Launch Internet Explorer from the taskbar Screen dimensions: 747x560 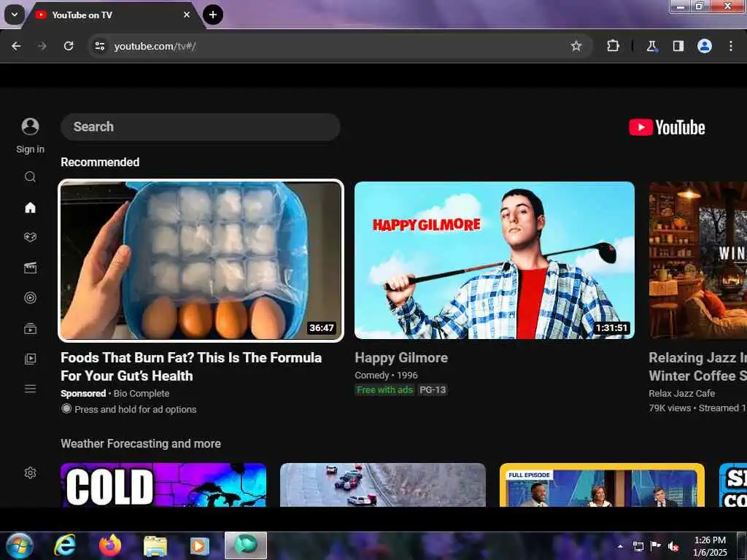(65, 545)
